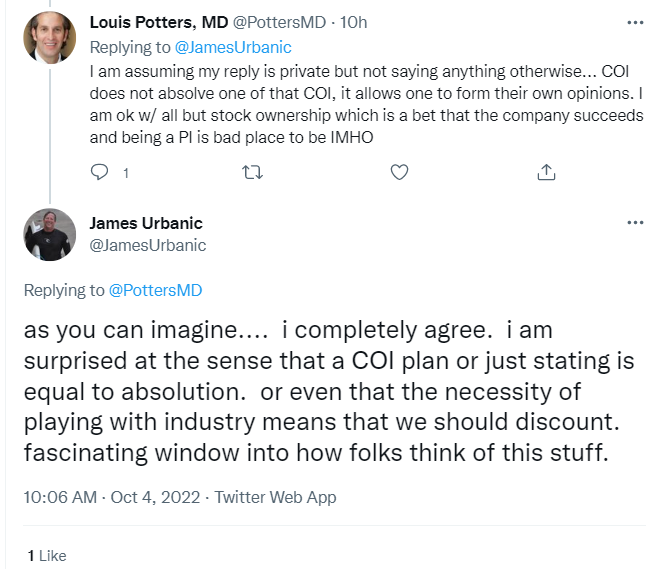
Task: Open more options on James Urbanic's tweet
Action: click(634, 222)
